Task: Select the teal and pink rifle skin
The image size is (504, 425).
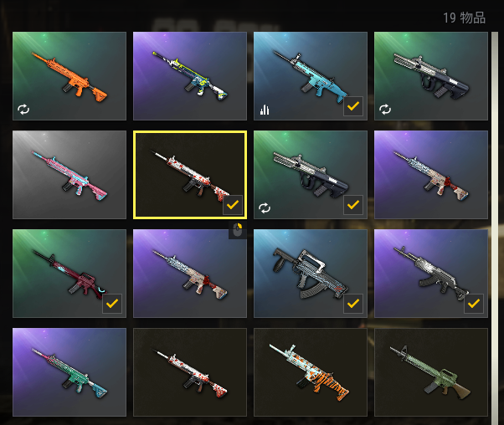Action: pos(69,372)
